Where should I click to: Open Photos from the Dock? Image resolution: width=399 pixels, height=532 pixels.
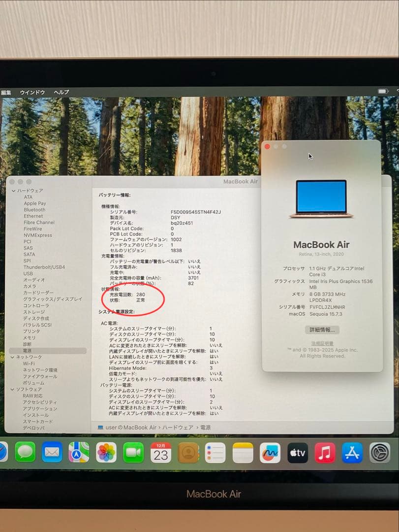(x=107, y=452)
